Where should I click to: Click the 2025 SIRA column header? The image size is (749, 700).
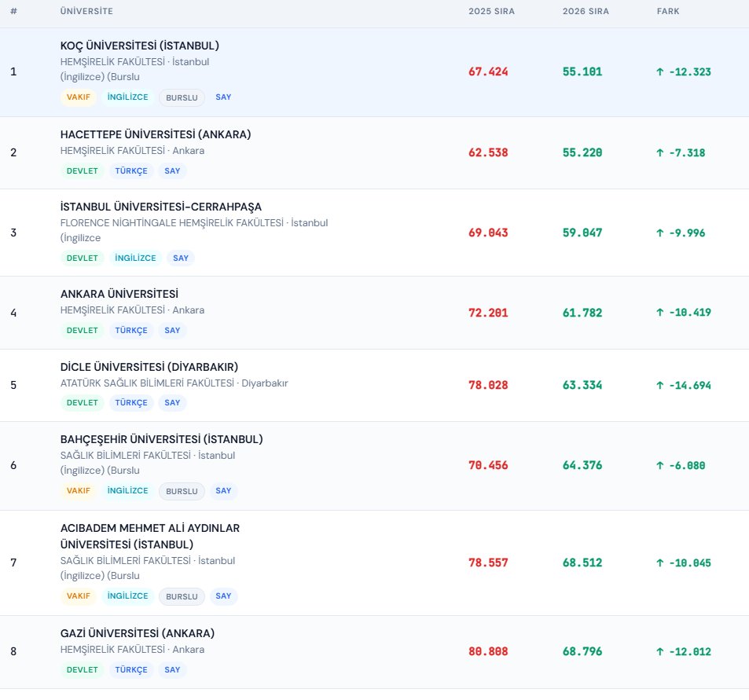pyautogui.click(x=491, y=11)
